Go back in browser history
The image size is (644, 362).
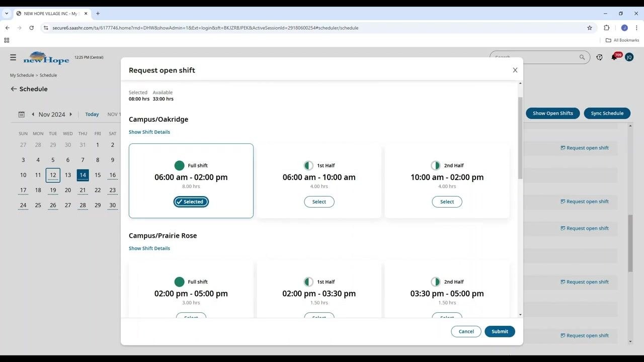point(8,28)
